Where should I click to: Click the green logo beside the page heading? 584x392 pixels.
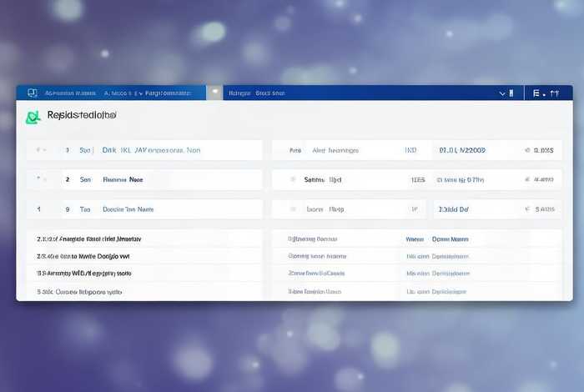33,117
